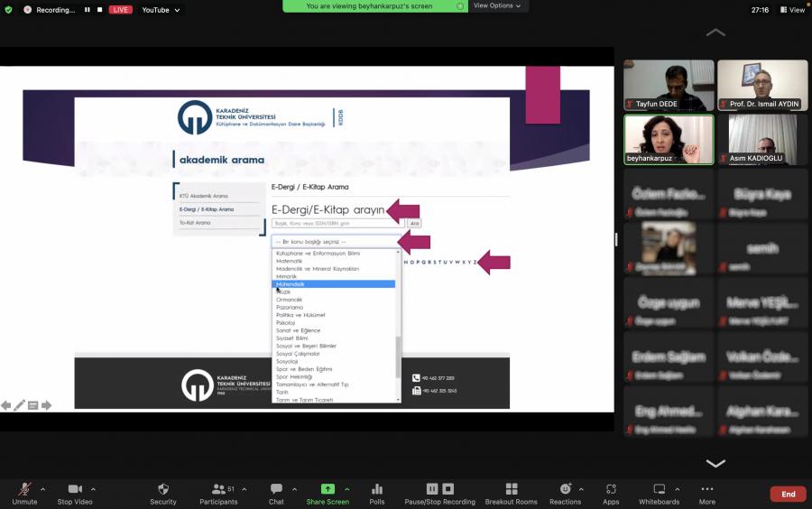The width and height of the screenshot is (812, 509).
Task: Click the red LIVE badge
Action: coord(120,10)
